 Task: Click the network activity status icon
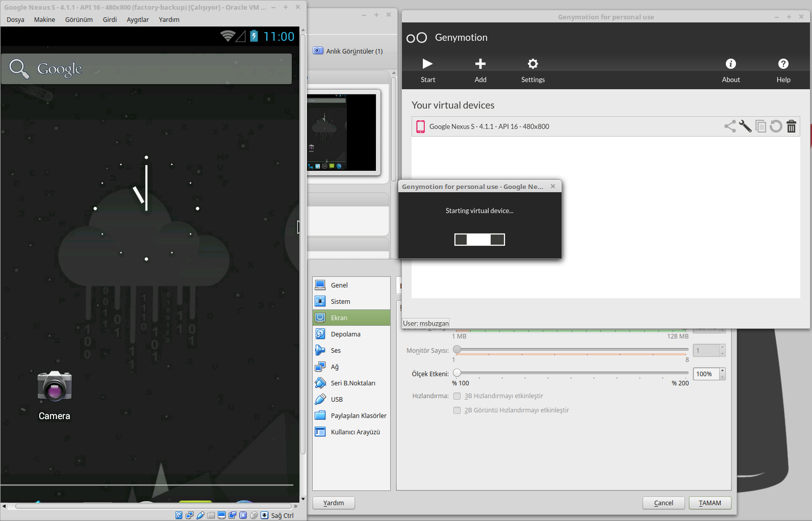click(189, 515)
